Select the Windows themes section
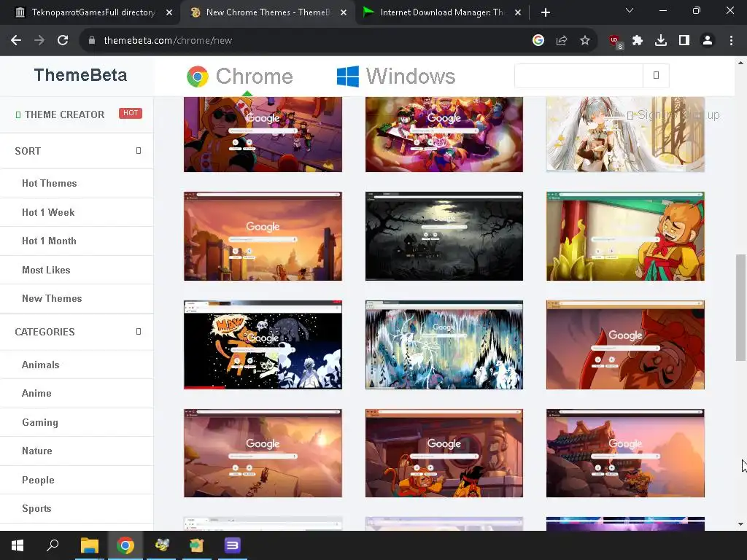747x560 pixels. [x=396, y=76]
